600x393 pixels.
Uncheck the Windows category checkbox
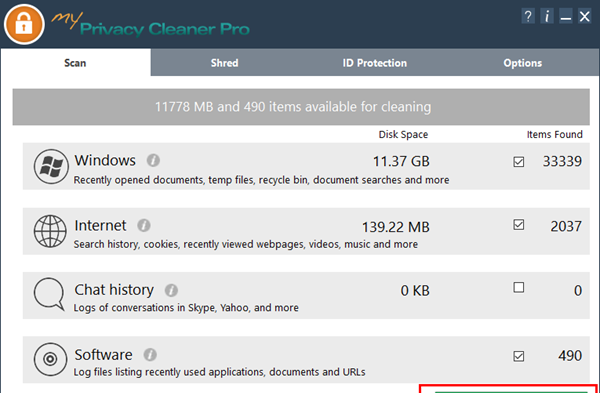click(x=518, y=161)
